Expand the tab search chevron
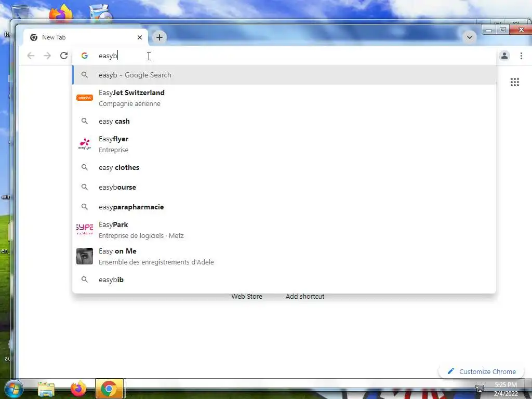532x399 pixels. (x=470, y=37)
